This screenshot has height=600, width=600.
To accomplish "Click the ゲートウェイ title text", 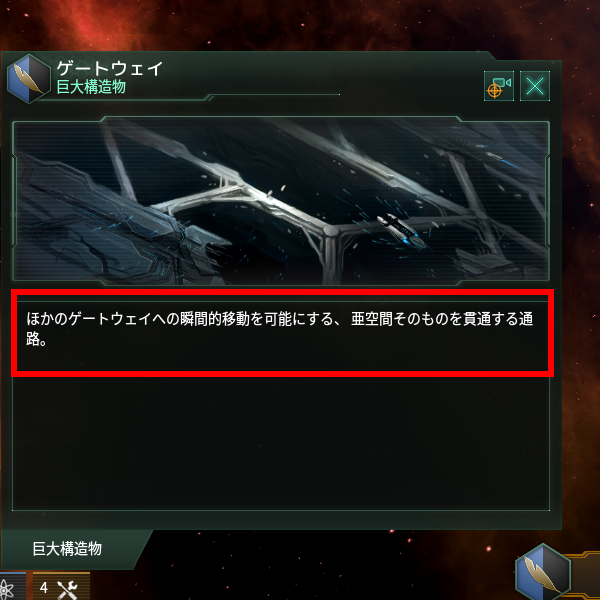I will (110, 69).
